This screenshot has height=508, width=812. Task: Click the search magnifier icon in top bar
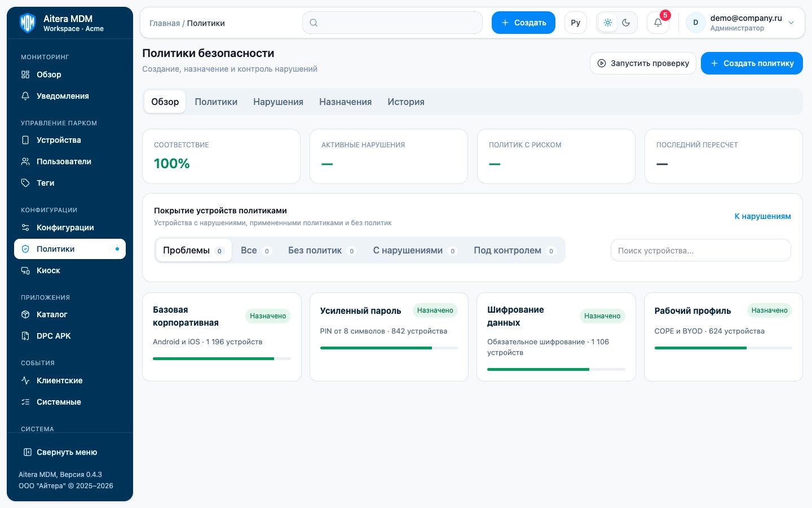(x=314, y=23)
